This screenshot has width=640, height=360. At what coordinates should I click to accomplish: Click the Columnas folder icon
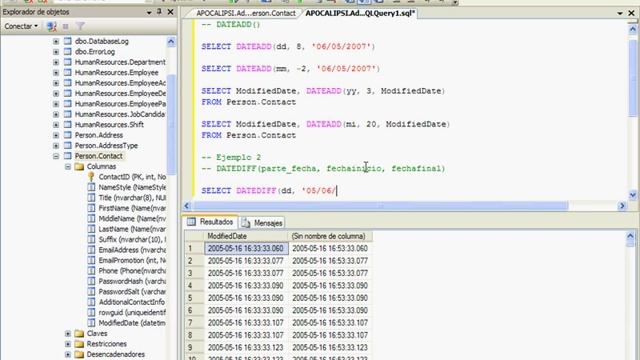[80, 167]
